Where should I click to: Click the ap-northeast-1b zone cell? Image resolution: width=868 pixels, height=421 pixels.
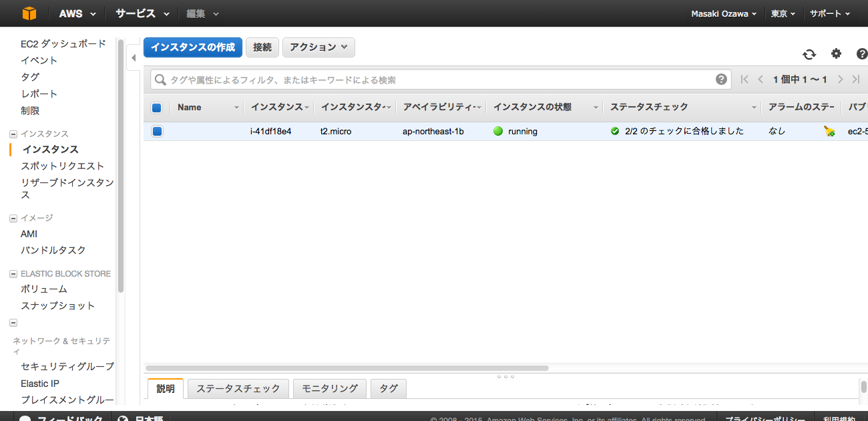[433, 132]
